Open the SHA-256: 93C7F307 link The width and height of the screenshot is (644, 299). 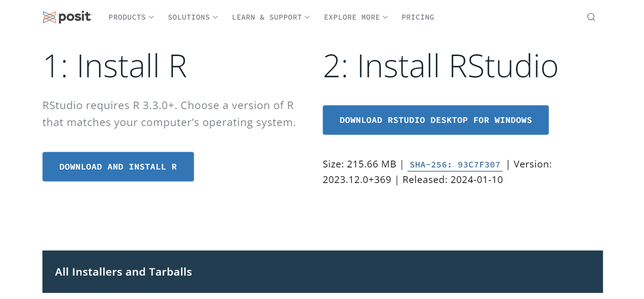click(x=455, y=165)
